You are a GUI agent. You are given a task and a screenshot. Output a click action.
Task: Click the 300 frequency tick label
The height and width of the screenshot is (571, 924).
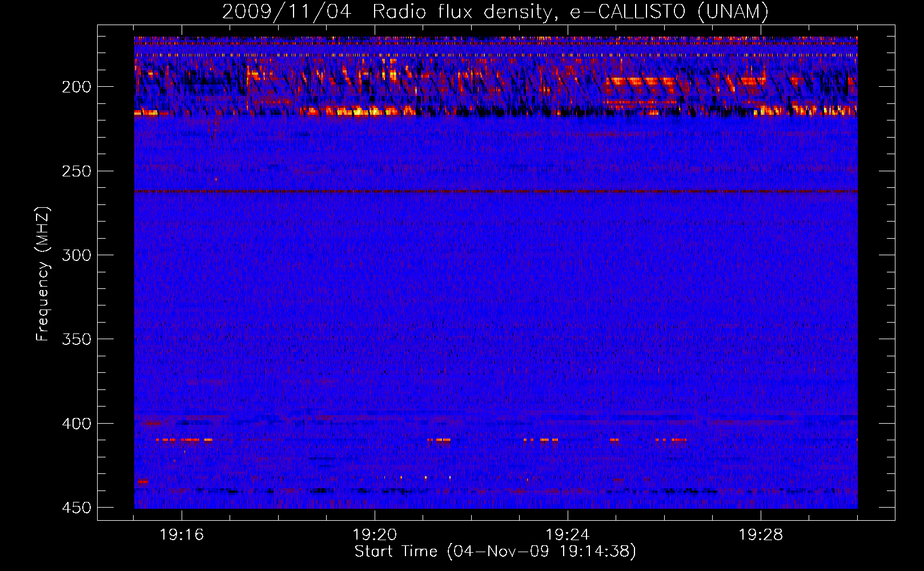point(77,255)
